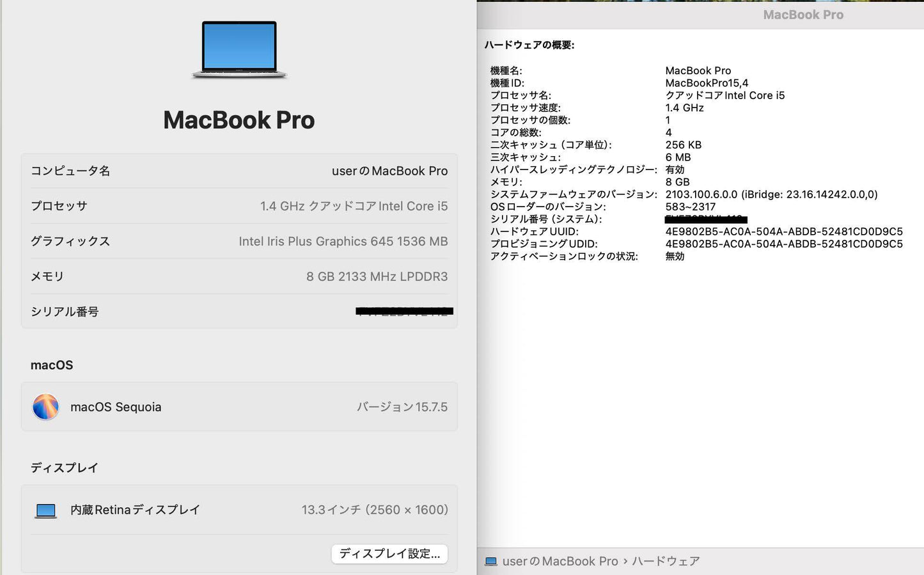Click the macOS Sequoia name text
924x575 pixels.
[x=116, y=407]
